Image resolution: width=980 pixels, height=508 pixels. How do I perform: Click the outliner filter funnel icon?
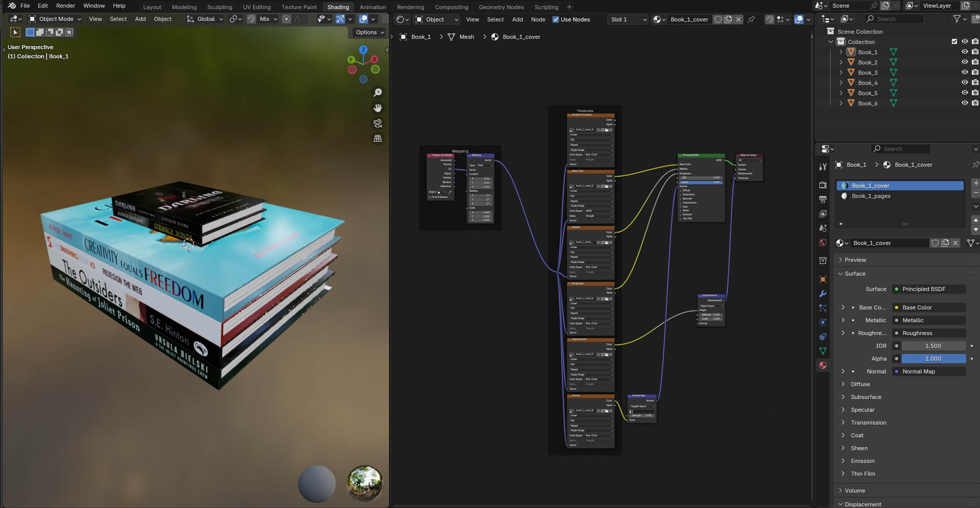point(957,19)
